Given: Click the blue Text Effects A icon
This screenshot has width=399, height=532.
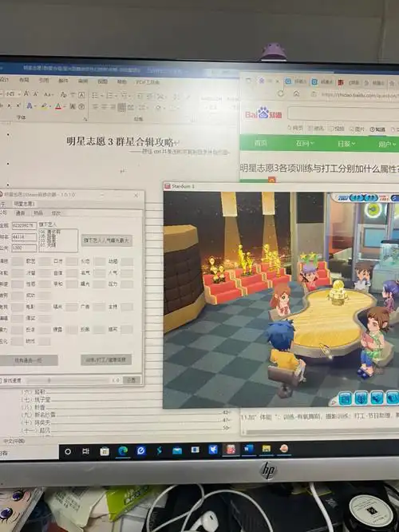Looking at the screenshot, I should point(30,106).
